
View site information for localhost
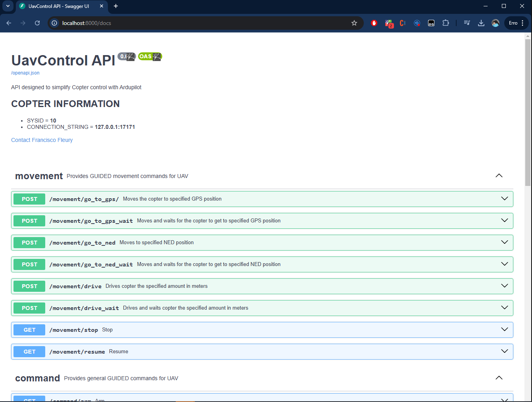[54, 23]
